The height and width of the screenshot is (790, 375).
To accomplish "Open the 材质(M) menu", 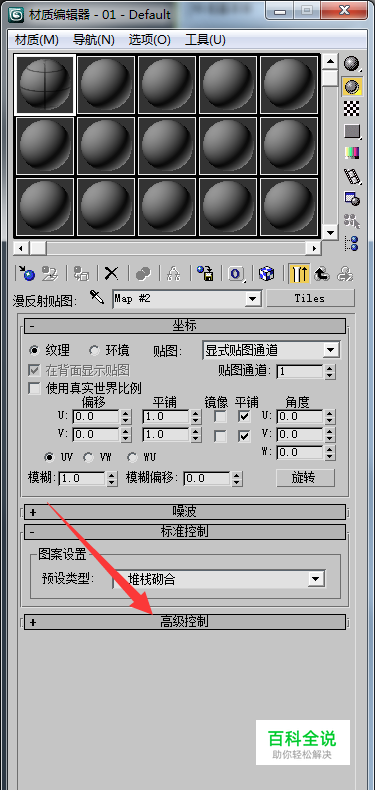I will tap(36, 40).
